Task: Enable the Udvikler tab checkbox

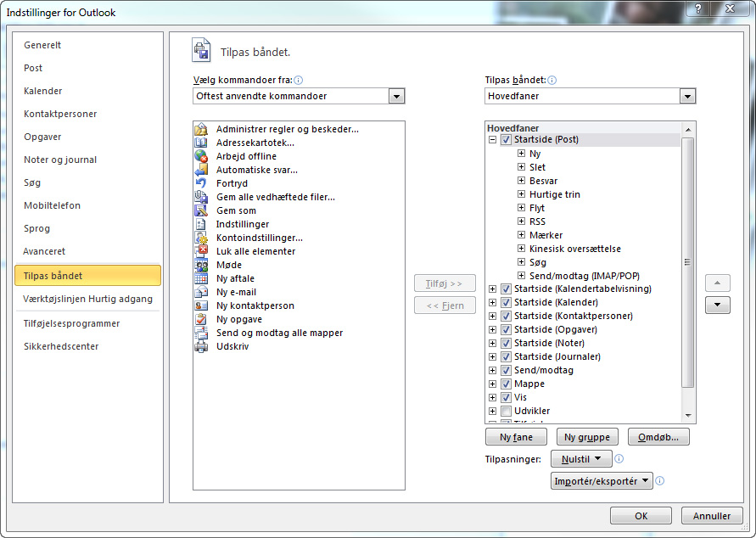Action: pyautogui.click(x=506, y=411)
